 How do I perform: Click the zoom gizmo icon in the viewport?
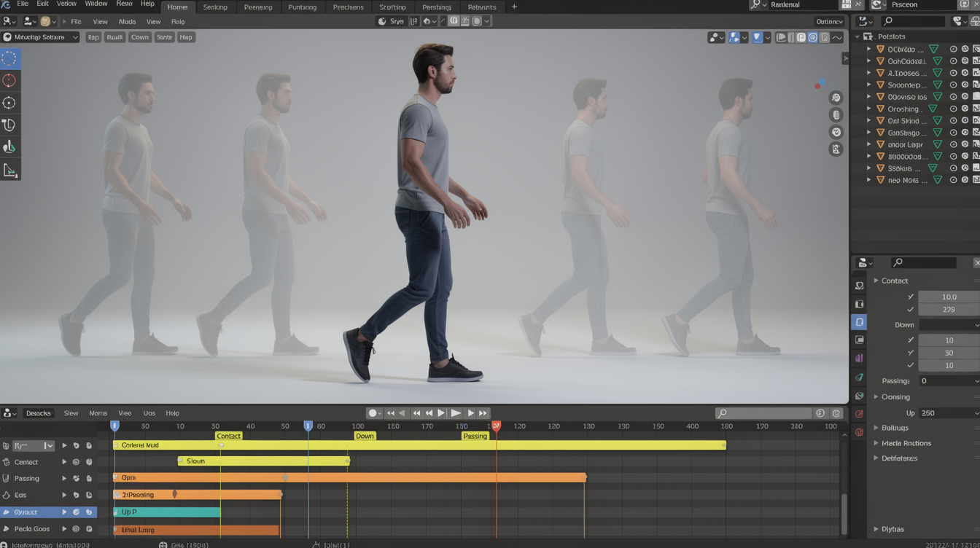click(x=836, y=98)
